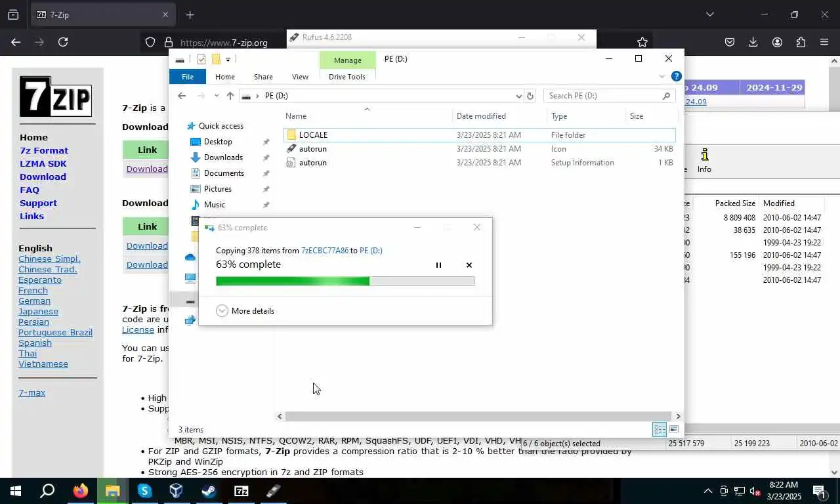The height and width of the screenshot is (504, 840).
Task: Switch to the Home ribbon tab
Action: pos(225,77)
